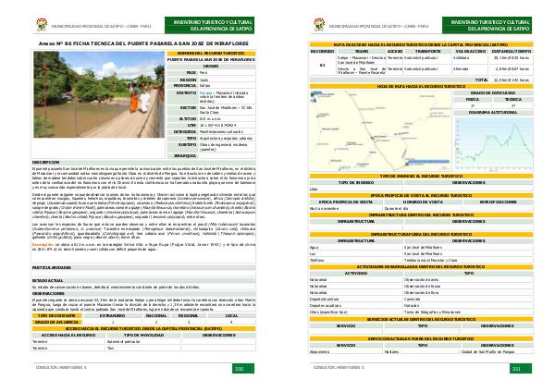Click the 'RECORRIDO' column header
The height and width of the screenshot is (392, 555).
[x=323, y=51]
